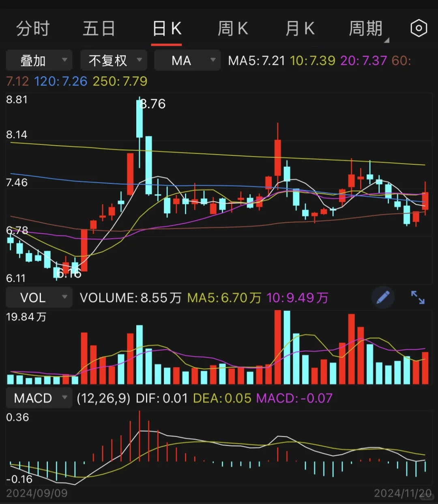Tap the 0.36 MACD axis label
The width and height of the screenshot is (438, 504).
pos(17,417)
